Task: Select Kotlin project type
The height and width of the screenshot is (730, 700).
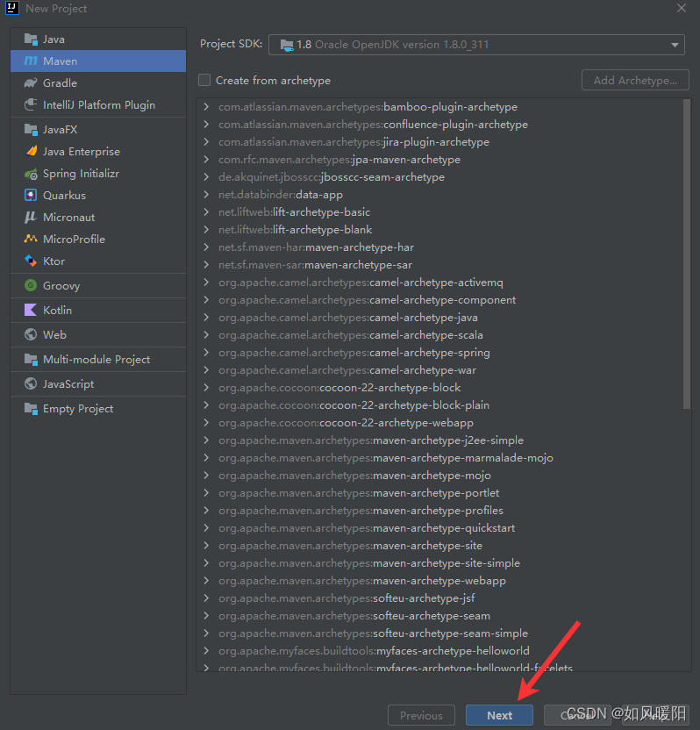Action: pyautogui.click(x=98, y=310)
